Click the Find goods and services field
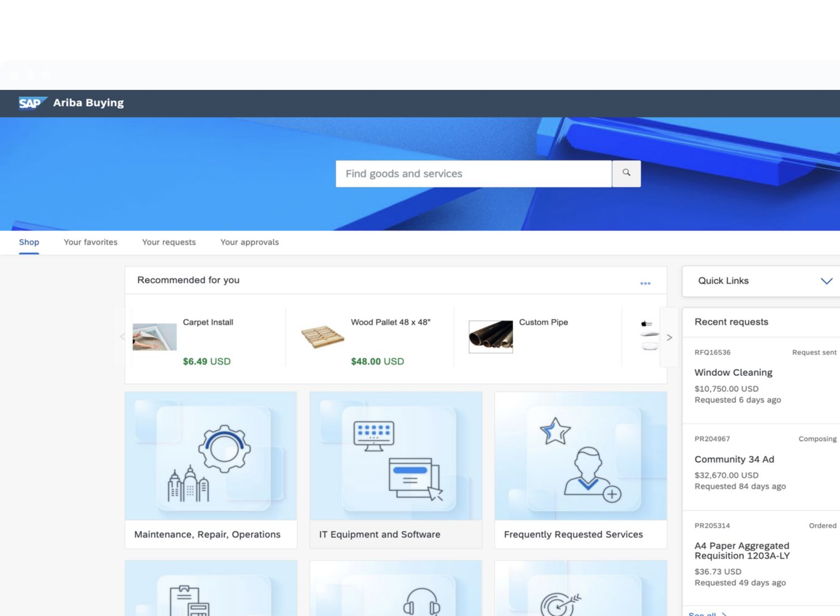The height and width of the screenshot is (616, 840). point(473,174)
